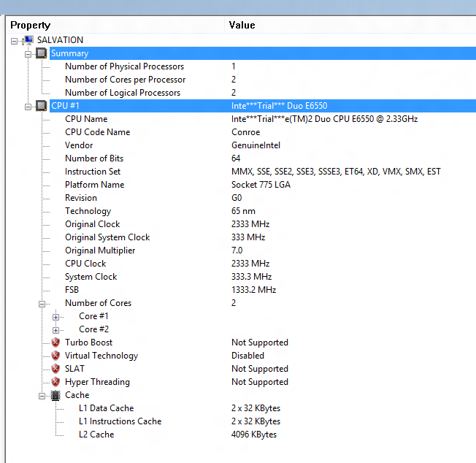This screenshot has width=476, height=463.
Task: Click the Property column header
Action: pyautogui.click(x=115, y=25)
